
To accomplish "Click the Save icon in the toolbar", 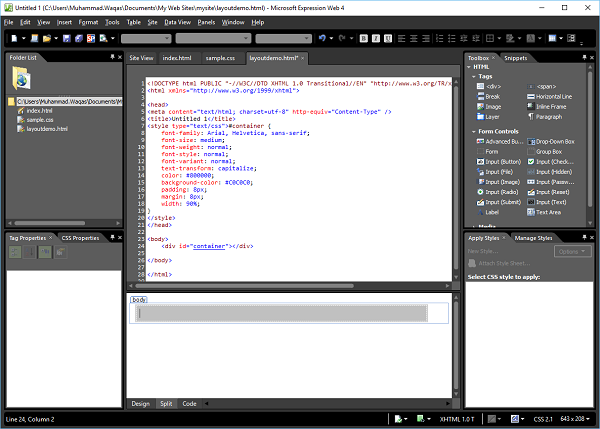I will (x=67, y=38).
